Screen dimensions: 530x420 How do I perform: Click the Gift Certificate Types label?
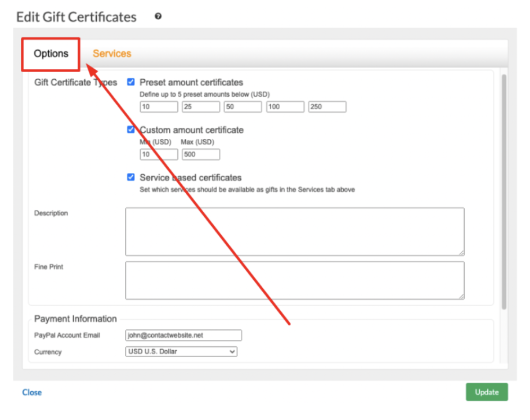pos(76,83)
